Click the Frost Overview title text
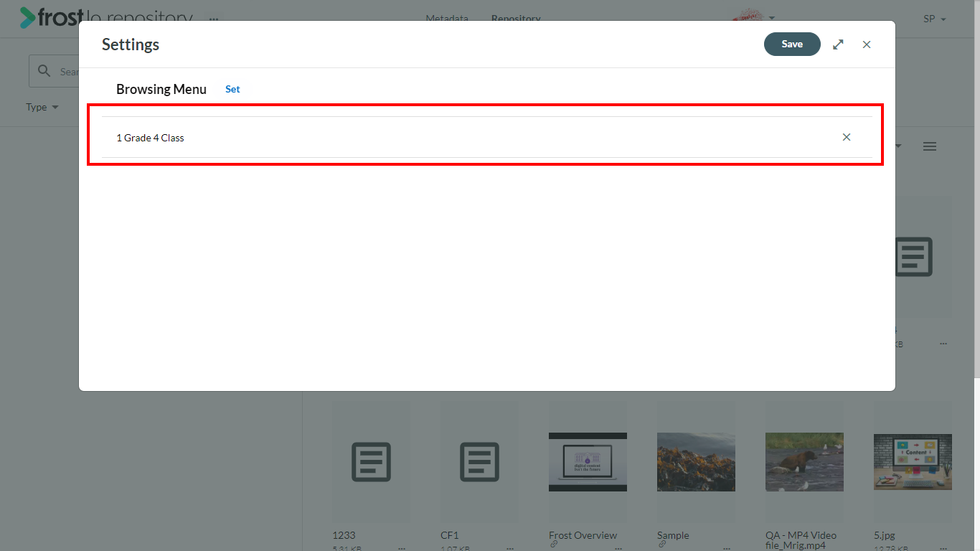 tap(583, 535)
